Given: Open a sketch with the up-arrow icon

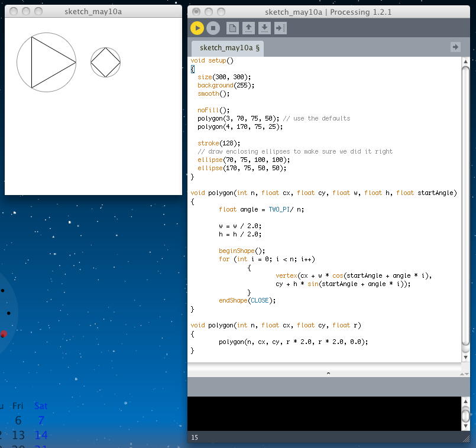Looking at the screenshot, I should 248,28.
